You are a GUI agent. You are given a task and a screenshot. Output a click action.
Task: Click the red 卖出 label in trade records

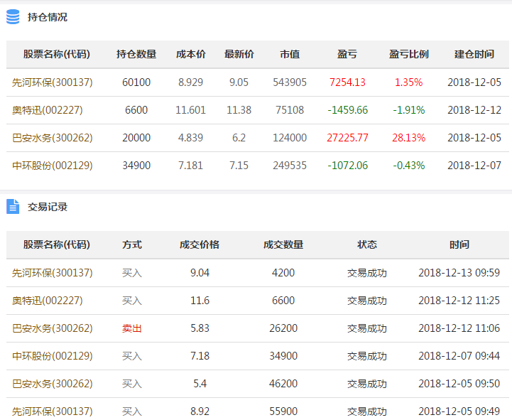[x=132, y=328]
